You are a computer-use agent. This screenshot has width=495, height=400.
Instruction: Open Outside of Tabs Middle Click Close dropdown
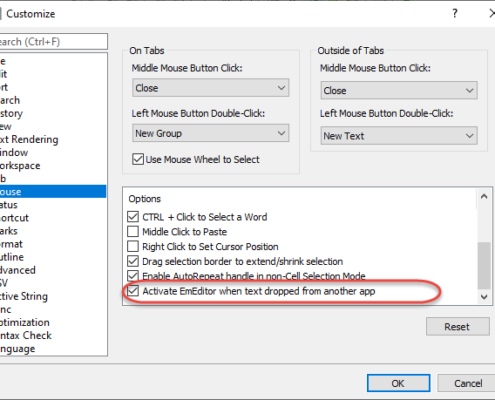click(x=399, y=90)
